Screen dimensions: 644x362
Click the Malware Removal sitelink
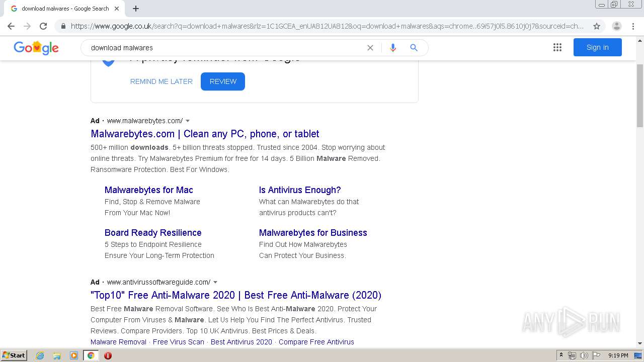pyautogui.click(x=118, y=342)
